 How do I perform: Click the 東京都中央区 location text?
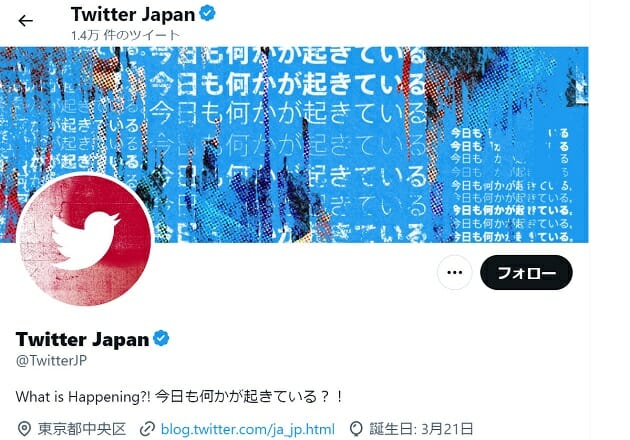click(x=82, y=429)
